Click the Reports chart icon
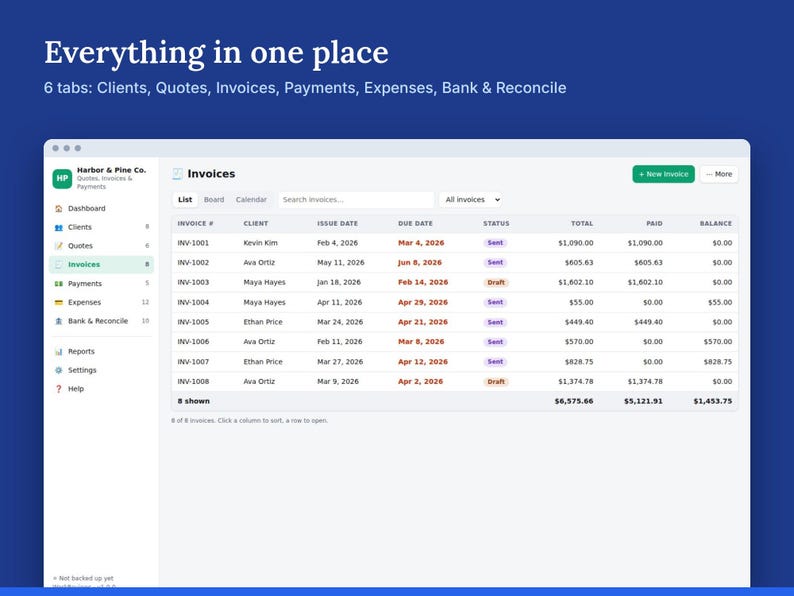Image resolution: width=794 pixels, height=596 pixels. point(59,351)
